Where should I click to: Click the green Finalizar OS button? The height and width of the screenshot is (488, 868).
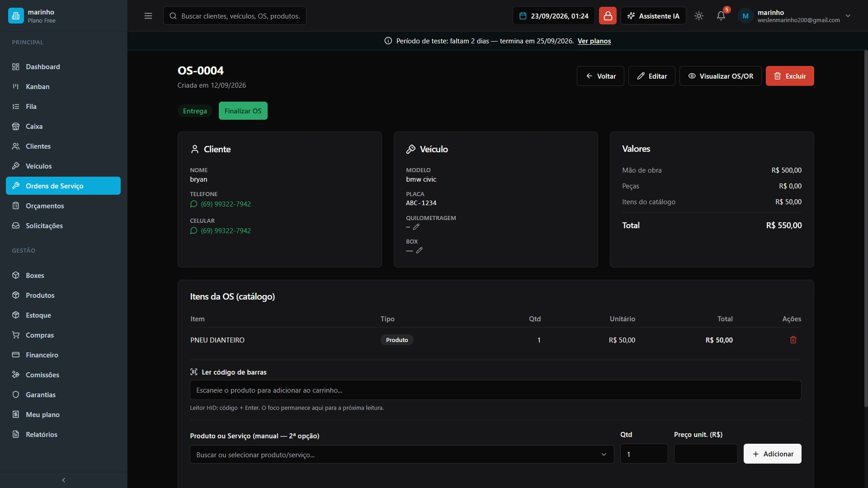243,111
